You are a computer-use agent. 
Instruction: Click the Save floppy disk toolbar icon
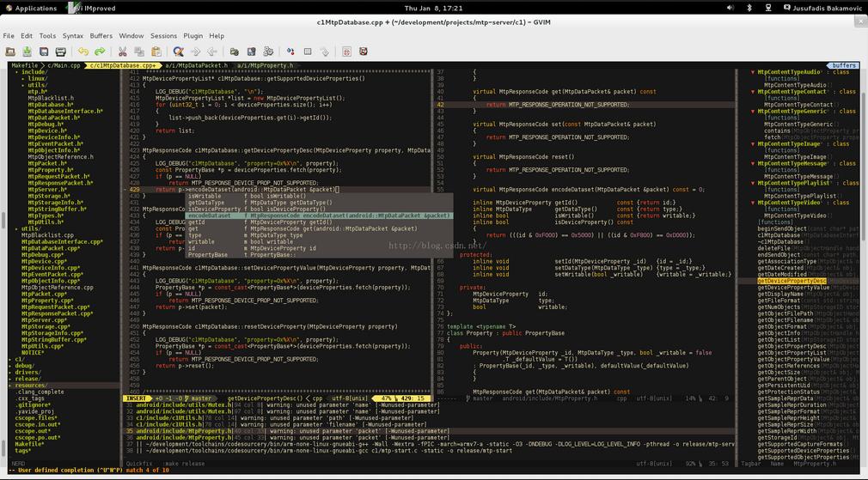(44, 52)
